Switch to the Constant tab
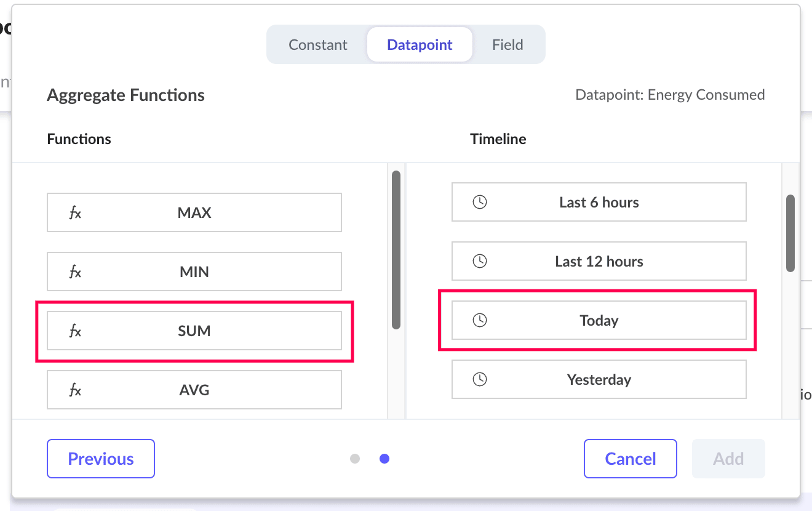Image resolution: width=812 pixels, height=511 pixels. (x=318, y=45)
